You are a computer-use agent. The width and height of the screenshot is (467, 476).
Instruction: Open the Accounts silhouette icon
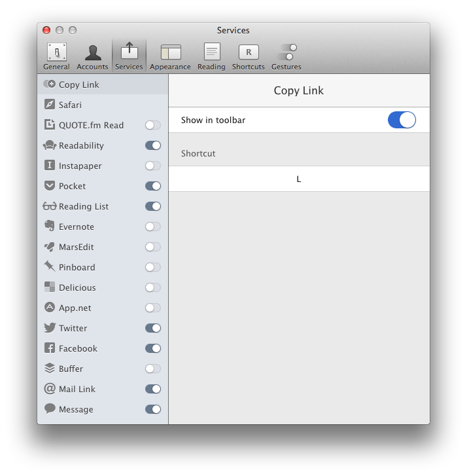(x=93, y=52)
